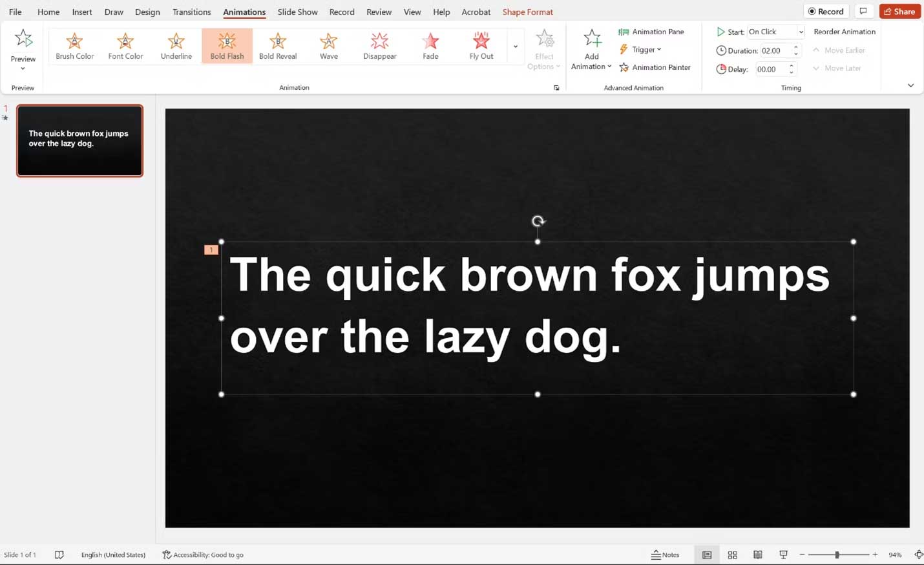Select the Animation Painter tool

656,67
